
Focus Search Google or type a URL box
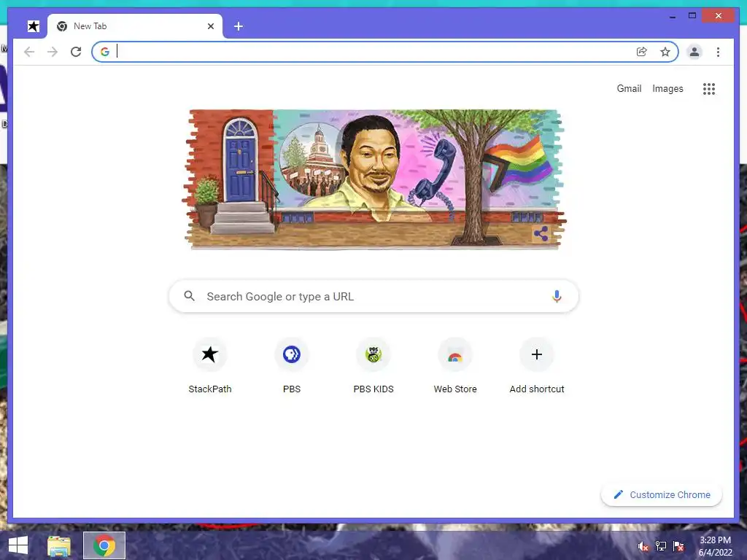tap(374, 296)
